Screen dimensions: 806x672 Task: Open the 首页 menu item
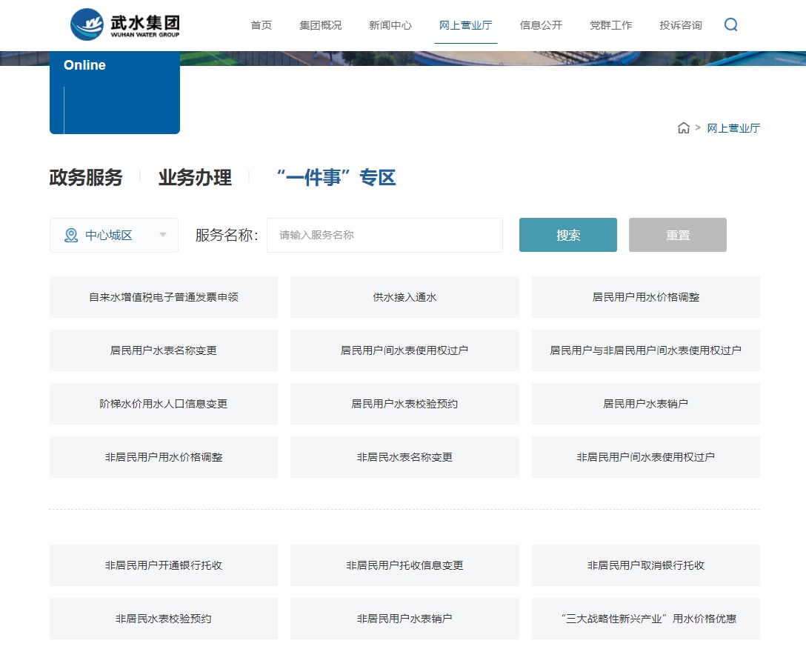pos(262,24)
